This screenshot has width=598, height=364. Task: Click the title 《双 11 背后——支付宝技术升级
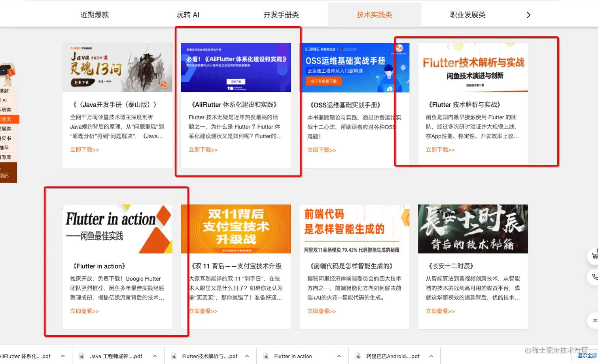click(x=236, y=266)
